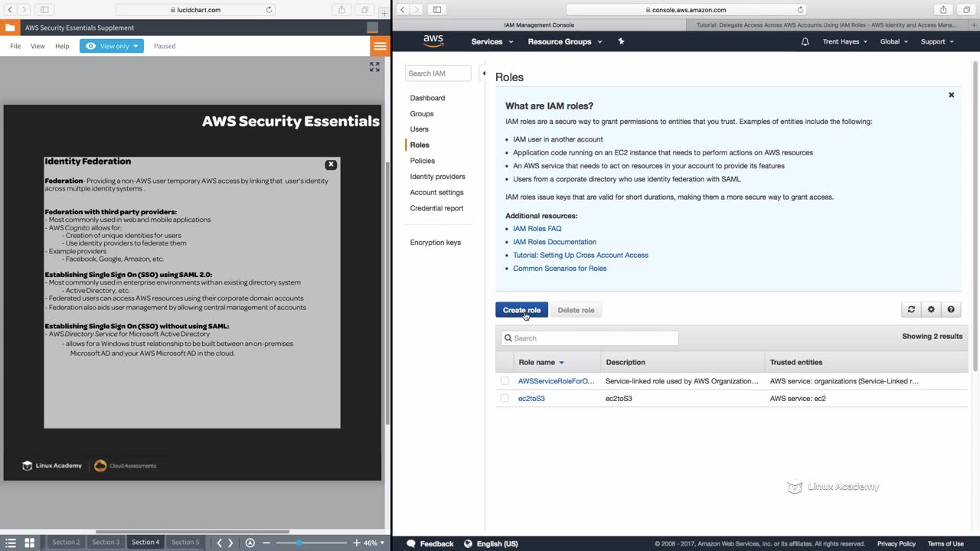
Task: Open the Lucidchart View menu
Action: [x=38, y=46]
